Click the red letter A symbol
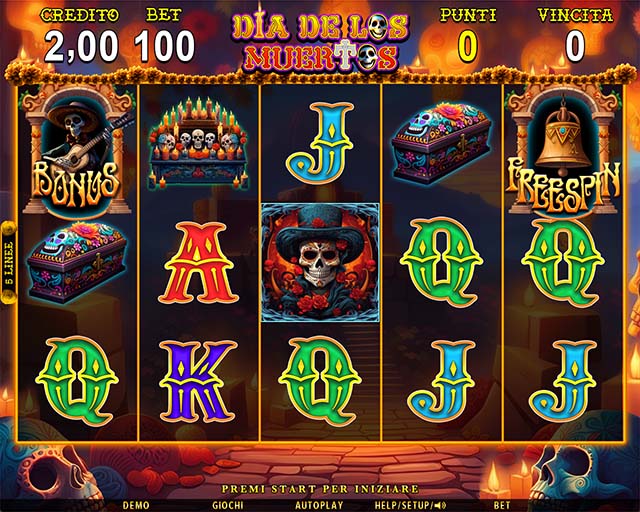The width and height of the screenshot is (640, 512). click(198, 264)
